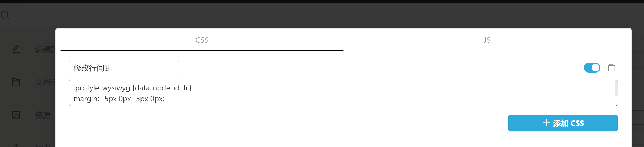Focus the snippet name field 修改行间距

[x=124, y=68]
